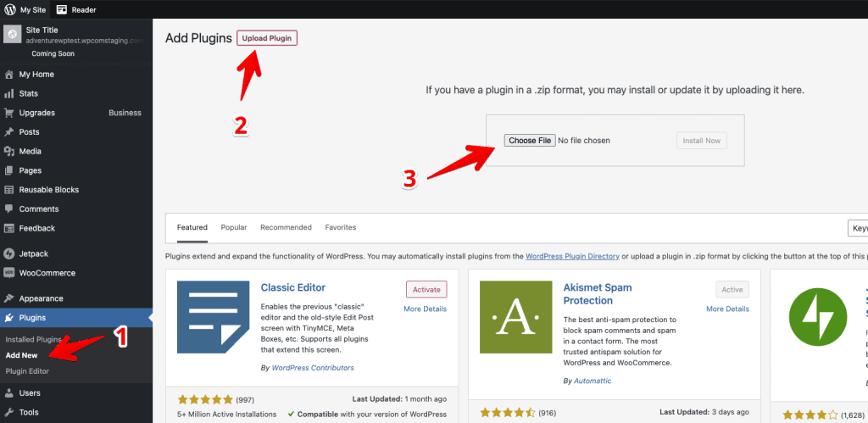Click the Appearance paintbrush icon
Screen dimensions: 868x423
click(8, 298)
